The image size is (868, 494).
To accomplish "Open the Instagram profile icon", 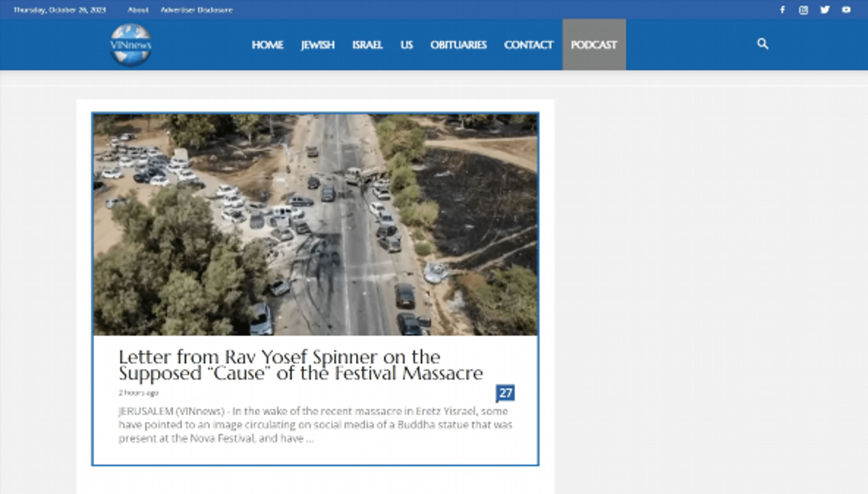I will pyautogui.click(x=803, y=10).
